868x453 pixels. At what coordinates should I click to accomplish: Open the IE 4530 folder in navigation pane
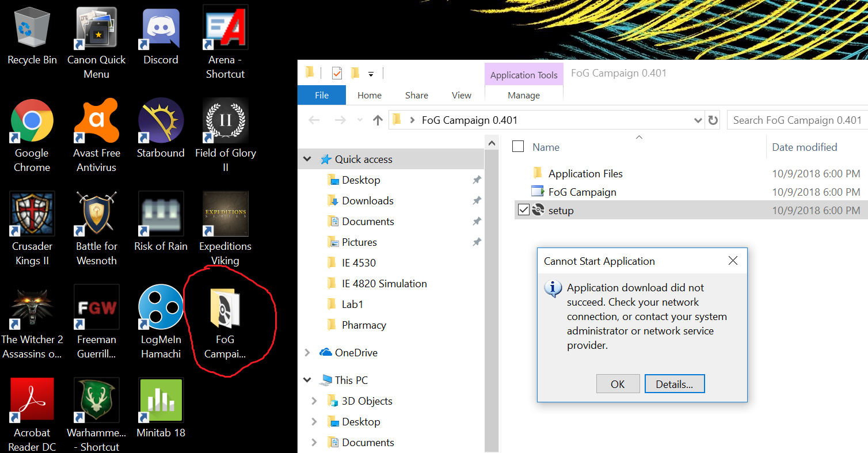[x=359, y=263]
